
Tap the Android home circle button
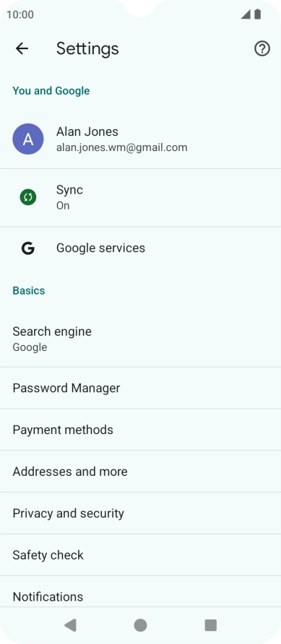click(x=140, y=625)
